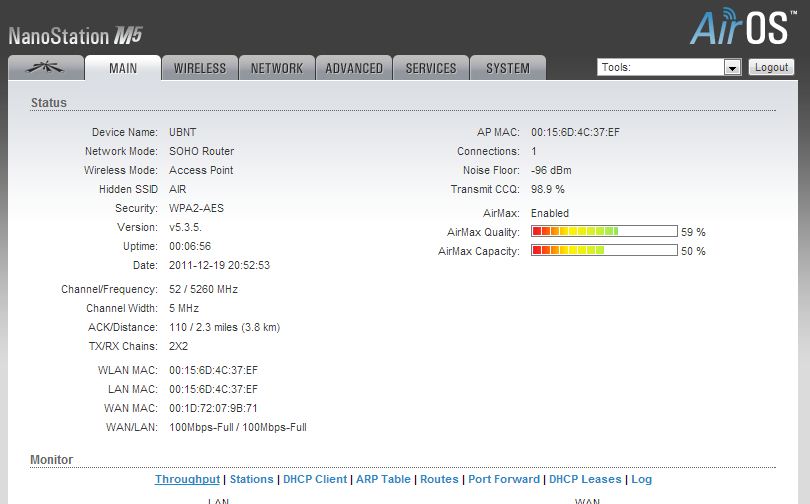Screen dimensions: 810x504
Task: Open the ARP Table link
Action: click(383, 479)
